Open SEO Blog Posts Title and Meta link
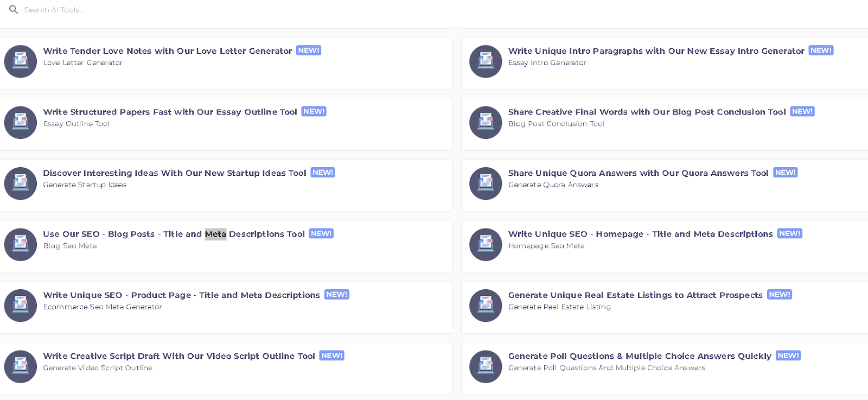 tap(174, 234)
